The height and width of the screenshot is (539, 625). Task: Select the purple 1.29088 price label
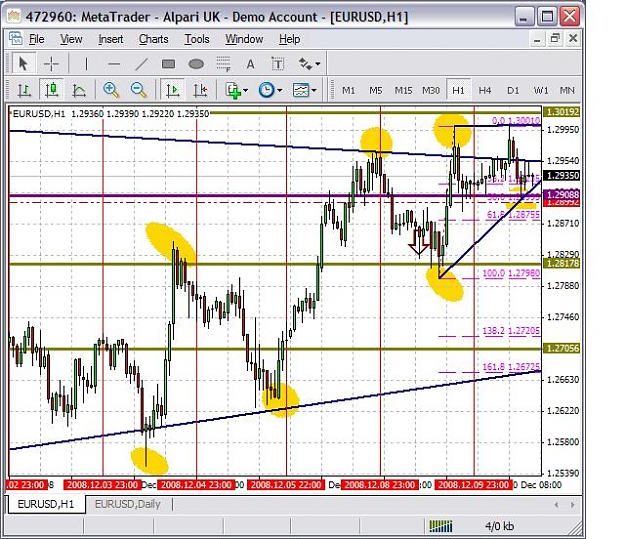click(x=562, y=195)
